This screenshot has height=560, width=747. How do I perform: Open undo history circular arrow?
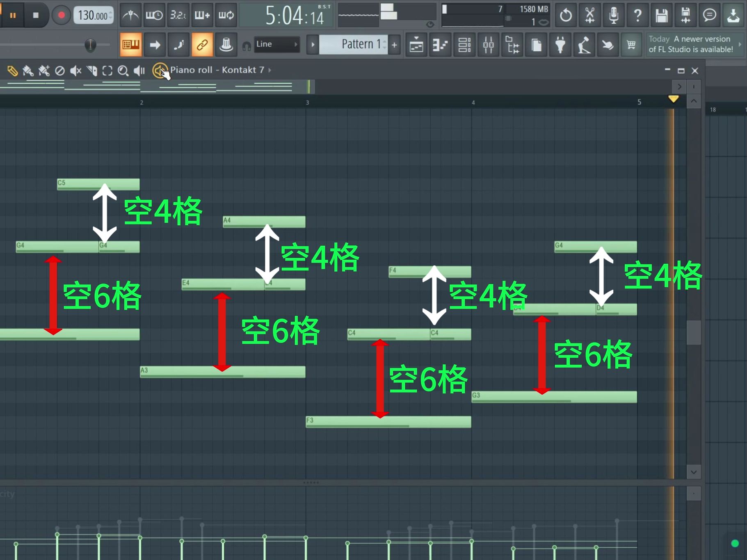point(566,15)
